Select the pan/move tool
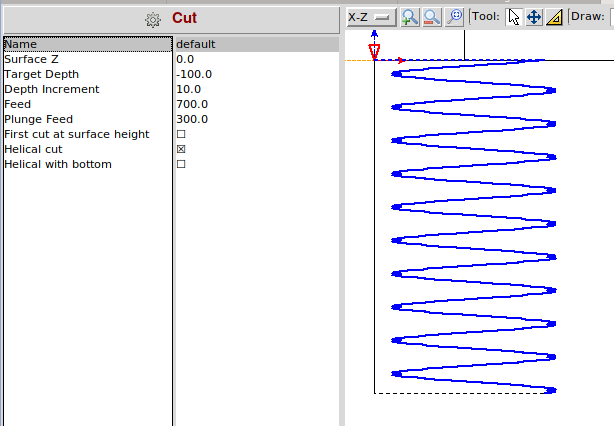Image resolution: width=614 pixels, height=426 pixels. point(534,17)
